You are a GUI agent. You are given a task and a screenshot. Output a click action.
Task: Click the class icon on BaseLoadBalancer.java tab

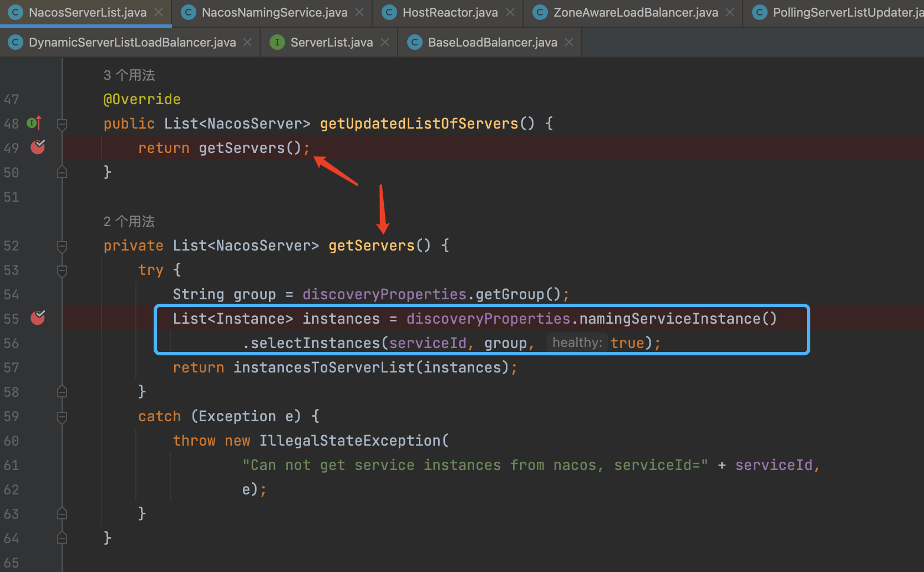[x=414, y=42]
